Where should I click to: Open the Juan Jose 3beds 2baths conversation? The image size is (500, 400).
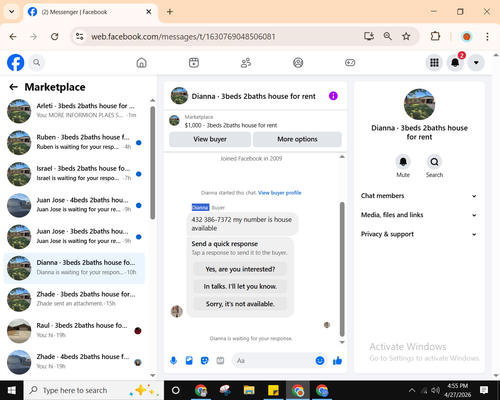click(x=74, y=236)
